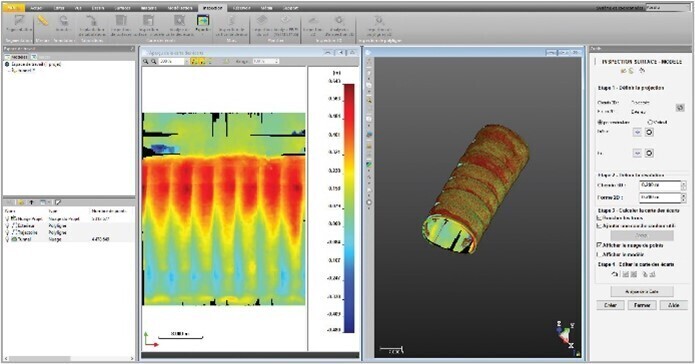Click the Créer button
Screen dimensions: 695x364
(610, 305)
